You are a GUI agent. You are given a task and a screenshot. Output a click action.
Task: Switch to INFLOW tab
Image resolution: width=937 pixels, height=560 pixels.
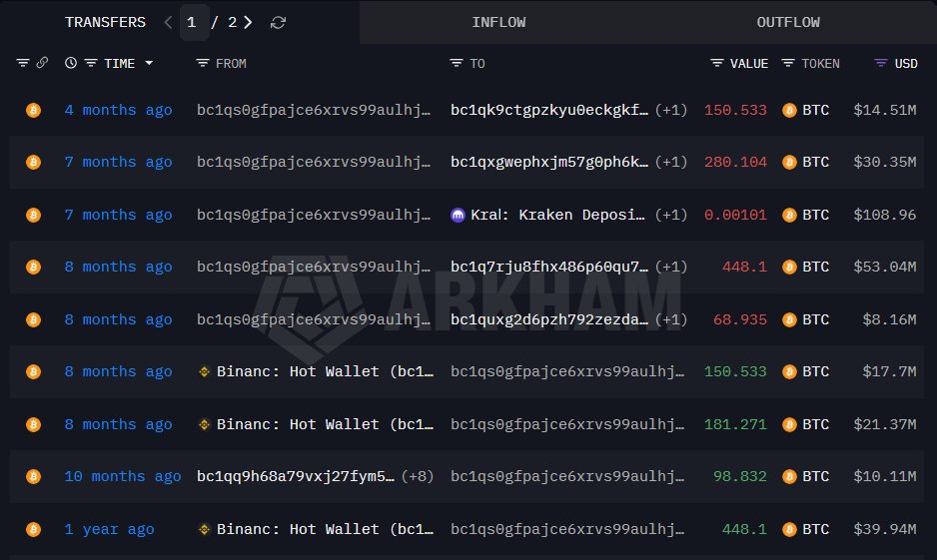click(x=498, y=22)
